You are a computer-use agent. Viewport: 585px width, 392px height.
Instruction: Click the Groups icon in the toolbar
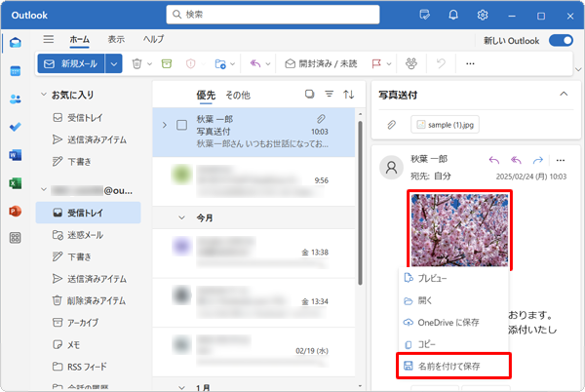[x=411, y=63]
